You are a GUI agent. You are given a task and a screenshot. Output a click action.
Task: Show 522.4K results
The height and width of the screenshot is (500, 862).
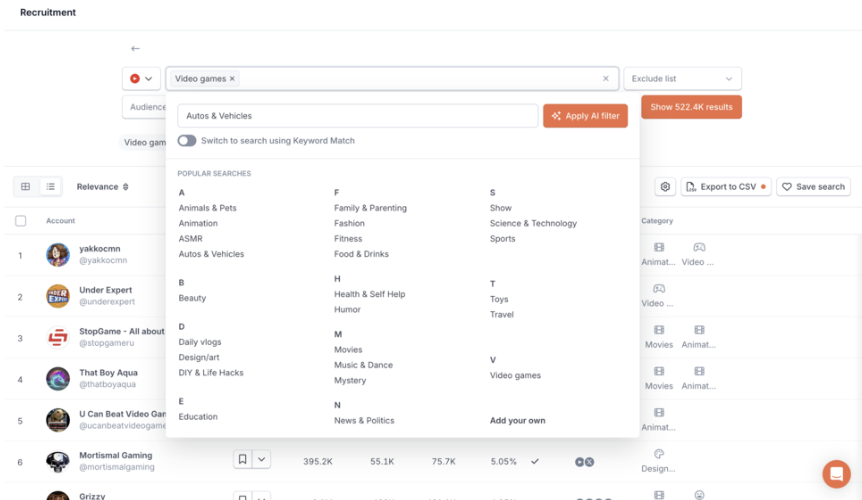tap(691, 107)
